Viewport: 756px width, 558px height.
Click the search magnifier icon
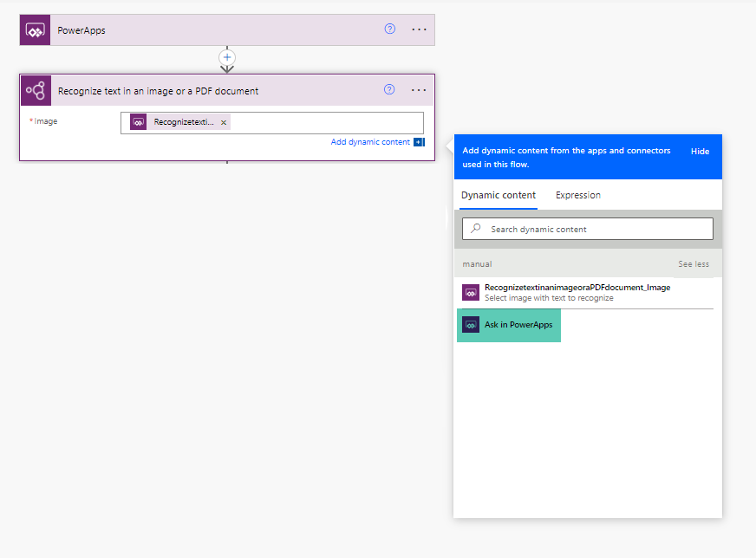pos(476,229)
